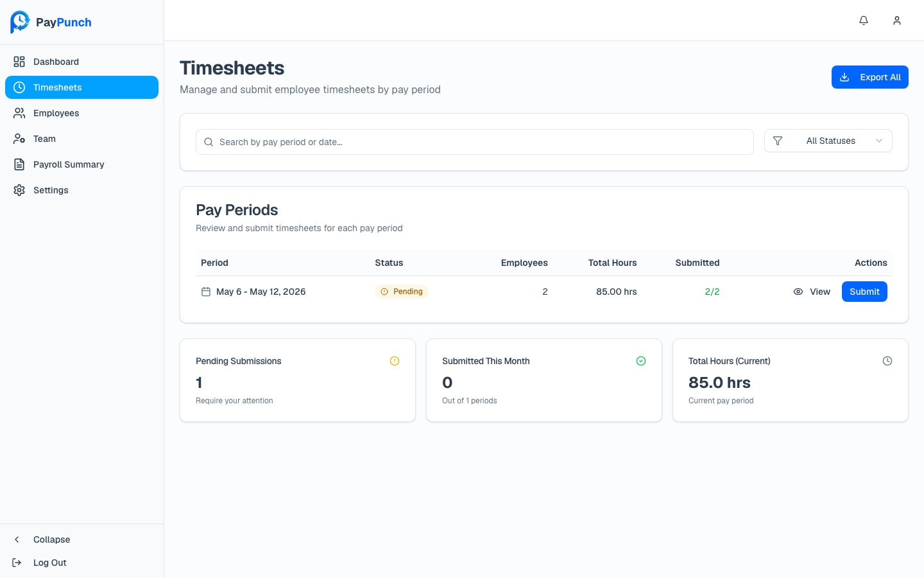Click the Submitted This Month card title
924x578 pixels.
486,361
